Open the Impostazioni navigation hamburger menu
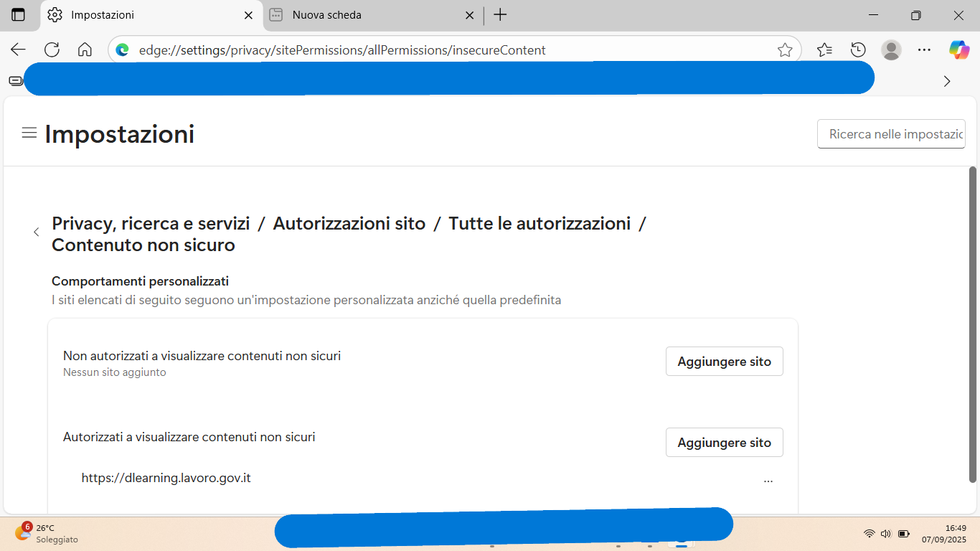The height and width of the screenshot is (551, 980). pos(29,133)
